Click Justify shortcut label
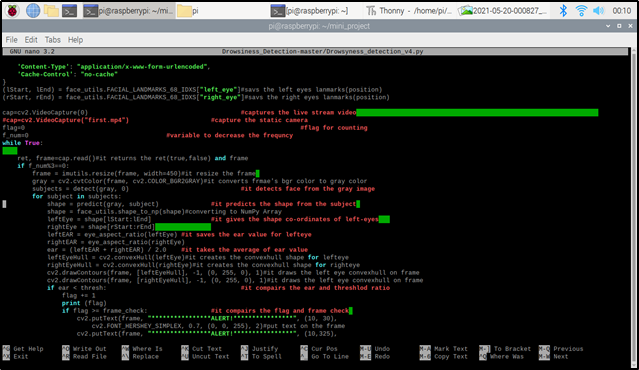The image size is (639, 370). [265, 349]
